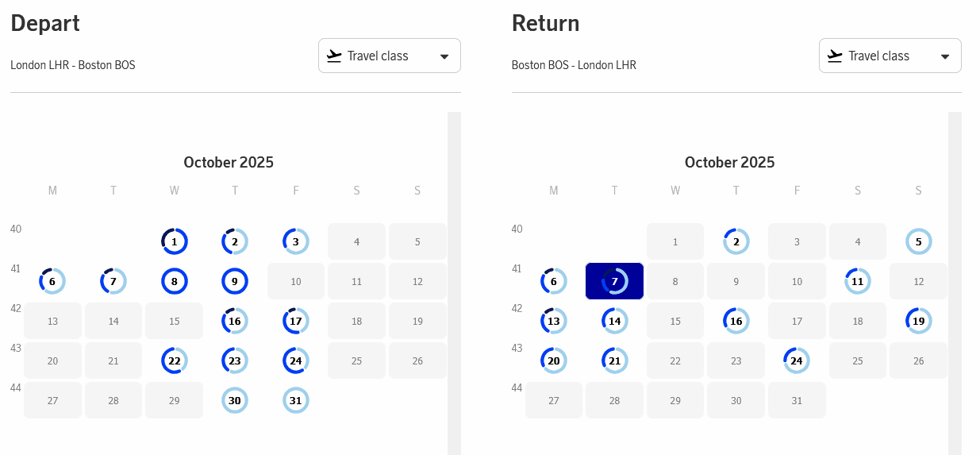Click highlighted October 7 return date
980x455 pixels.
[614, 281]
